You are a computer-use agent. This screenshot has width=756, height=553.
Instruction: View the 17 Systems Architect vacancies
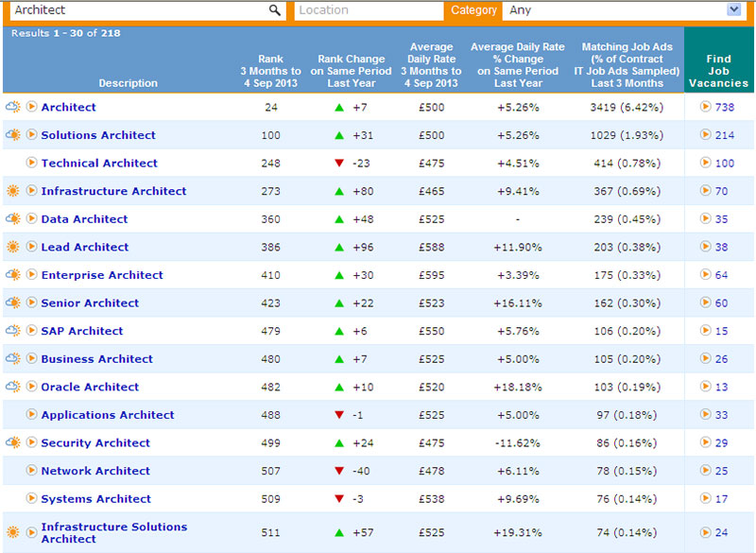(721, 498)
